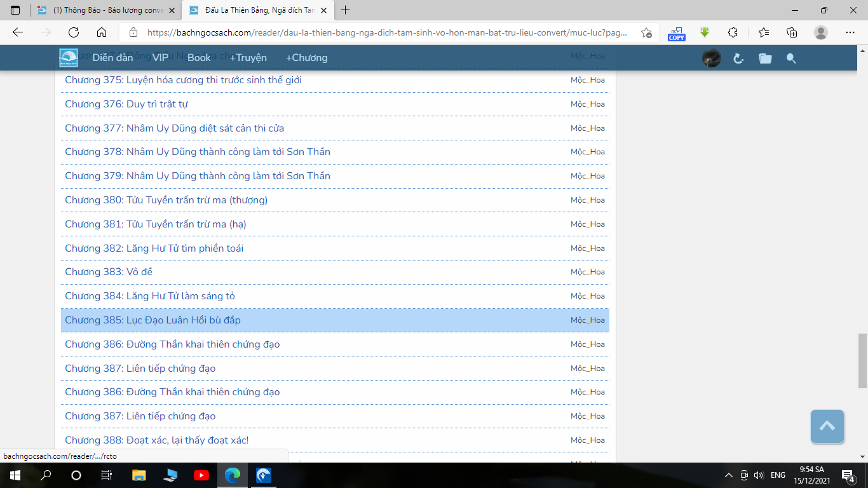The image size is (868, 488).
Task: Click the site logo in the header
Action: (69, 58)
